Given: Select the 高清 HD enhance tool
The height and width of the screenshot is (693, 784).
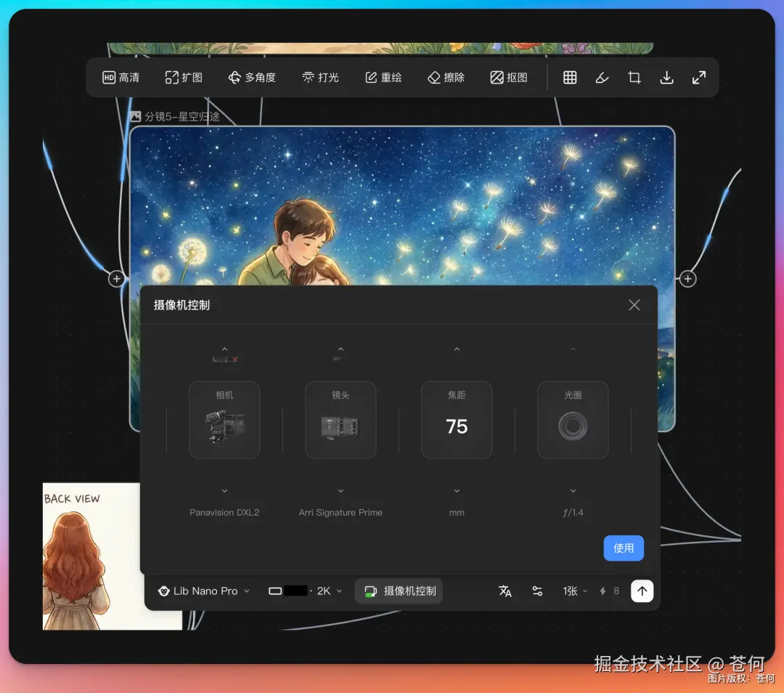Looking at the screenshot, I should point(121,77).
